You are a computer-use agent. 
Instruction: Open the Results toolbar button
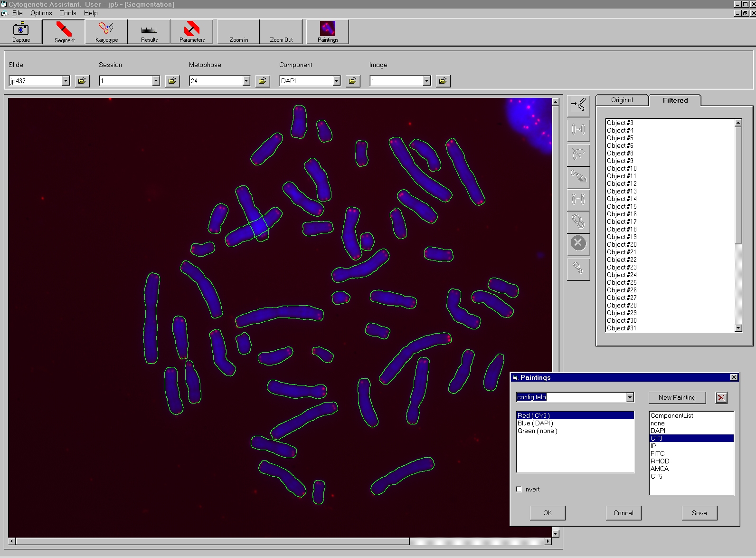click(x=149, y=32)
